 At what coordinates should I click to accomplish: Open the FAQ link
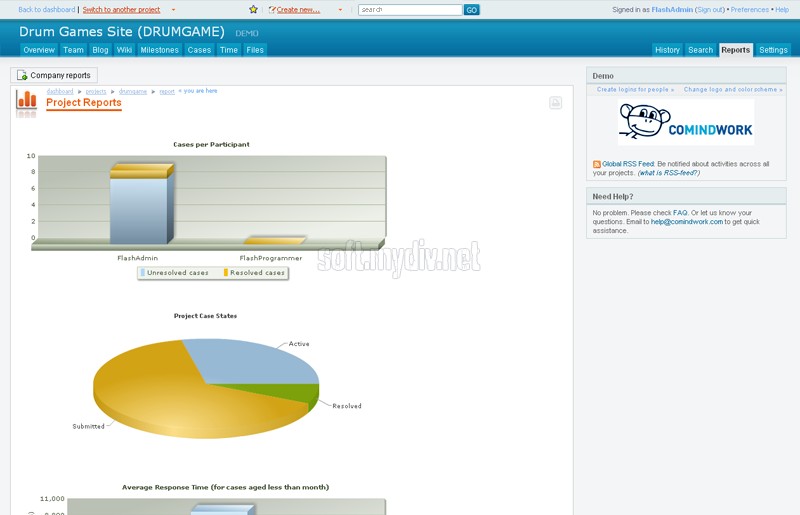tap(680, 213)
